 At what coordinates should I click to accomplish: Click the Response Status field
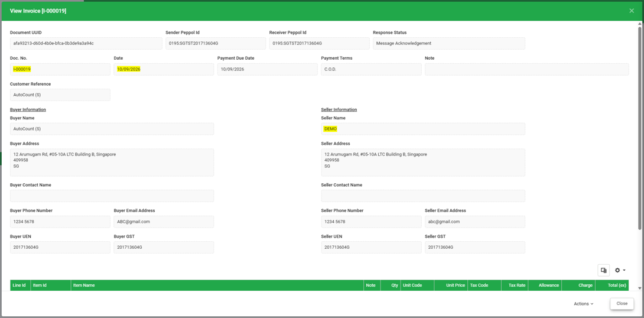pyautogui.click(x=449, y=43)
